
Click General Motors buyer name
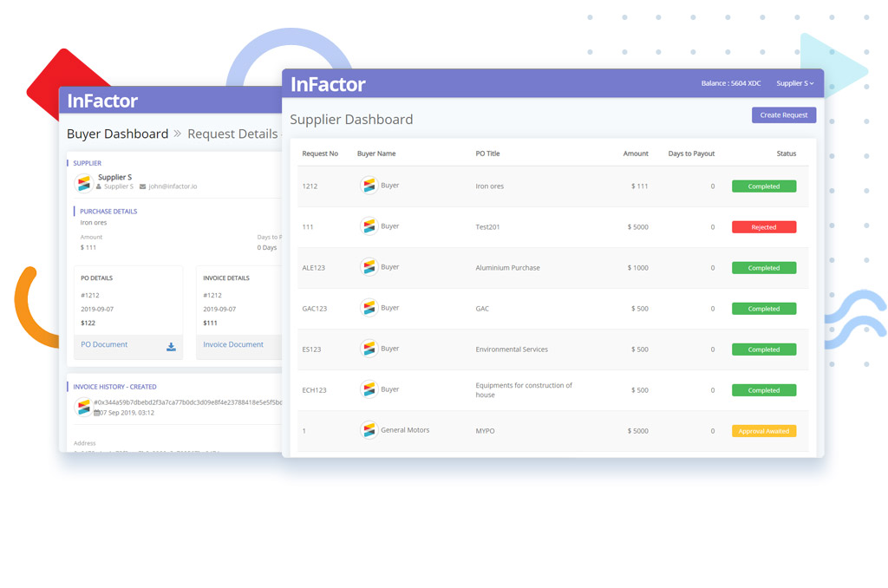pos(405,430)
